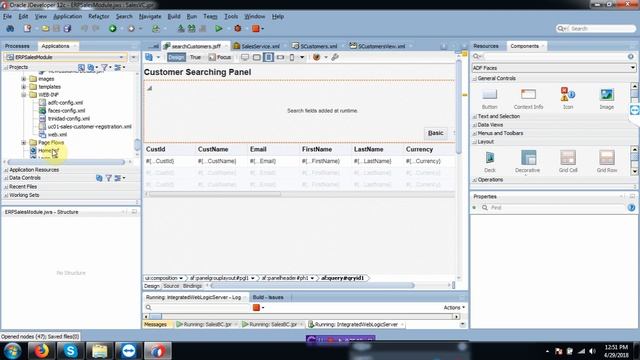
Task: Open the Source view tab below editor
Action: (x=171, y=286)
